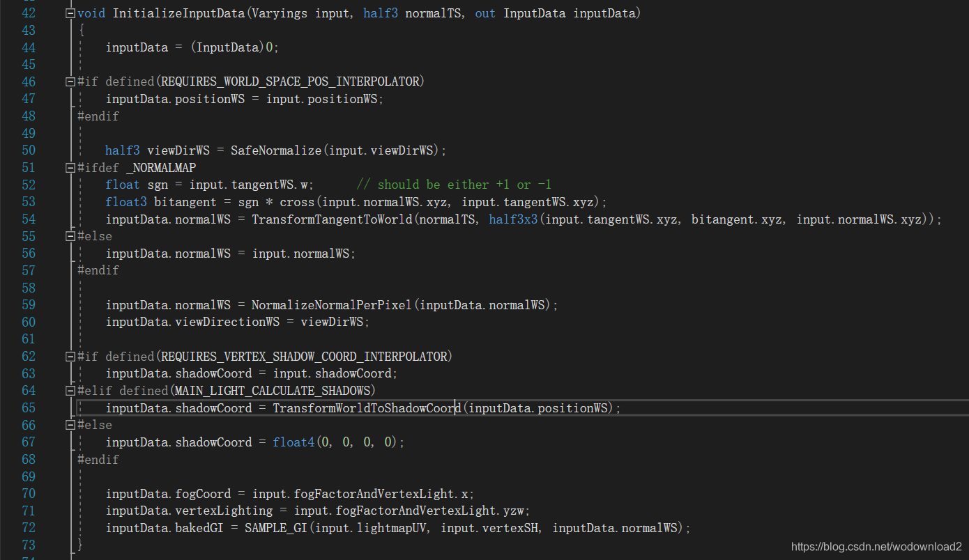The image size is (969, 560).
Task: Click the #endif directive on line 57
Action: pyautogui.click(x=98, y=270)
